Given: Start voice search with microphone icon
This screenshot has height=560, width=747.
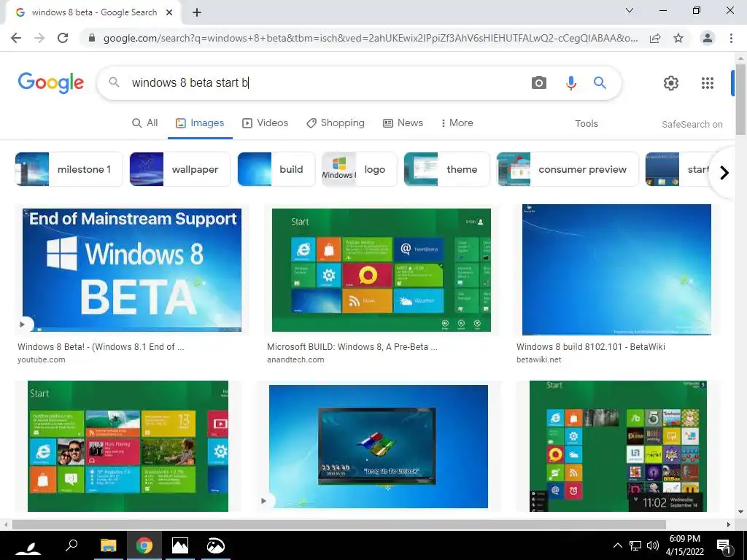Looking at the screenshot, I should coord(570,83).
